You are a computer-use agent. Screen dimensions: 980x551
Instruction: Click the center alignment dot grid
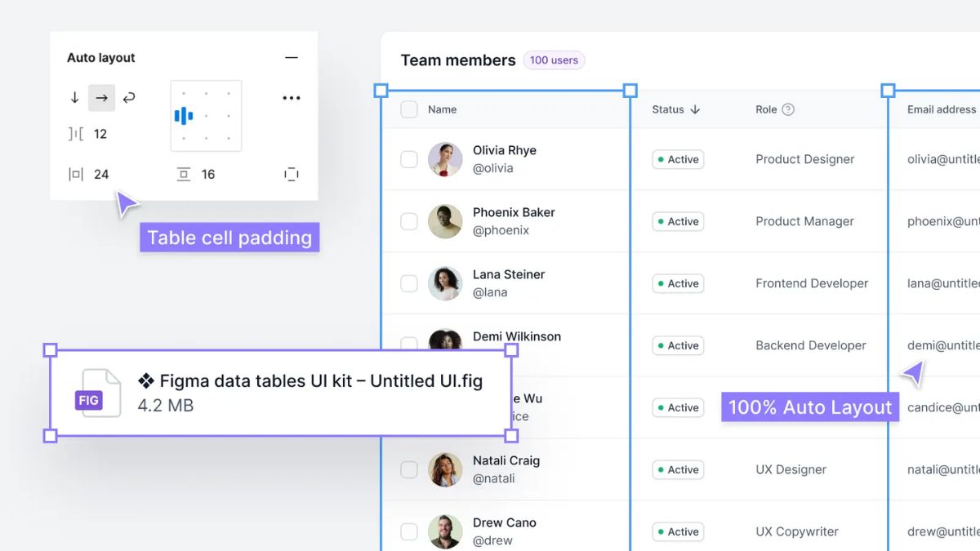click(x=205, y=115)
